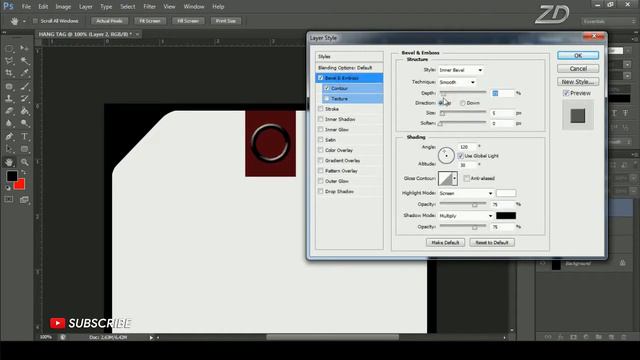Select the Type tool
640x360 pixels.
pos(24,136)
